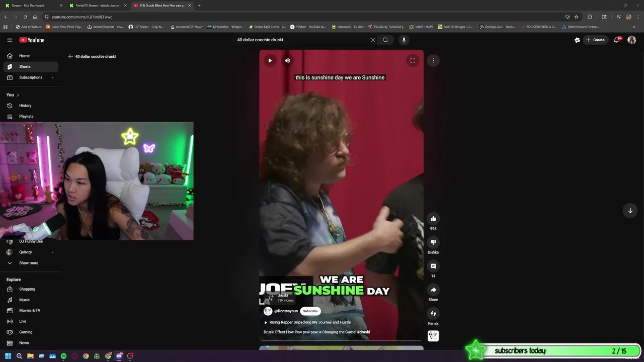The image size is (644, 362).
Task: Mute the Short's volume
Action: (287, 60)
